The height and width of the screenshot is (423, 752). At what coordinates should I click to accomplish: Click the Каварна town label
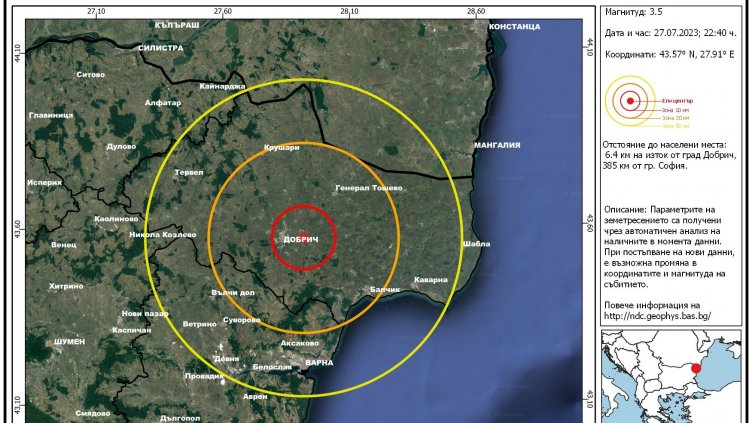click(432, 280)
